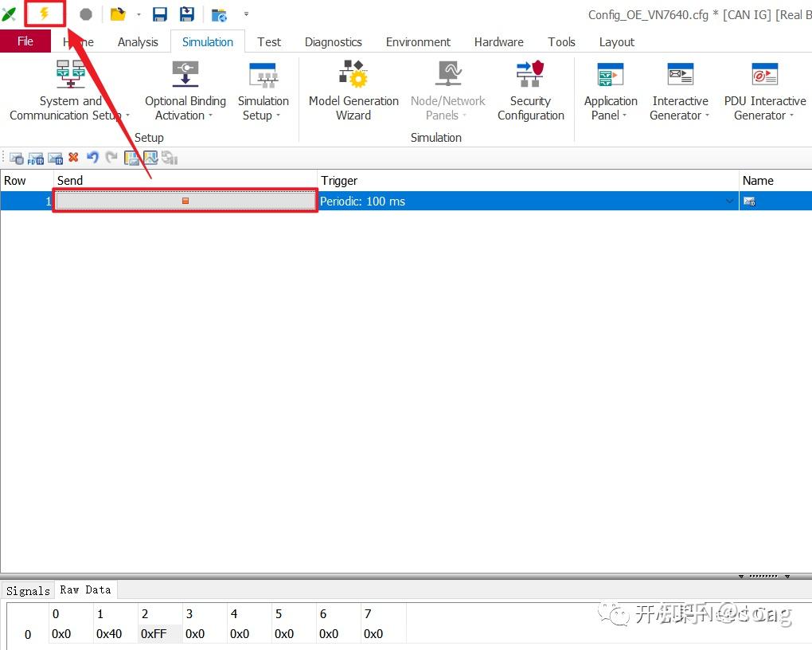Open the Simulation Setup button
The width and height of the screenshot is (812, 650).
click(x=263, y=92)
